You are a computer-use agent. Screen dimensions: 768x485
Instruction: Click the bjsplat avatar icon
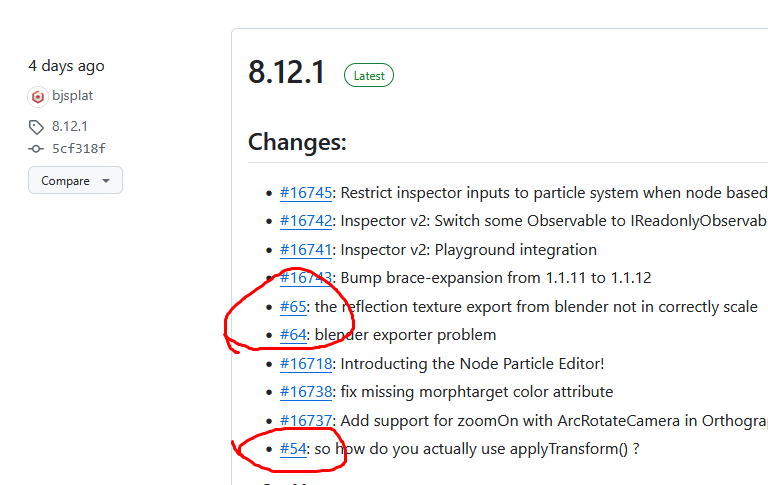[37, 97]
